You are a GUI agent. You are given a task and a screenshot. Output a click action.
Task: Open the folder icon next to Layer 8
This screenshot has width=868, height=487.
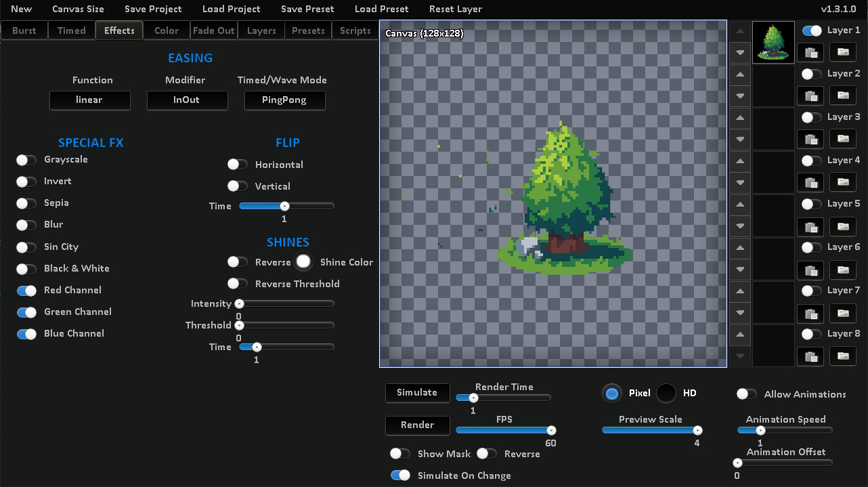pyautogui.click(x=842, y=356)
